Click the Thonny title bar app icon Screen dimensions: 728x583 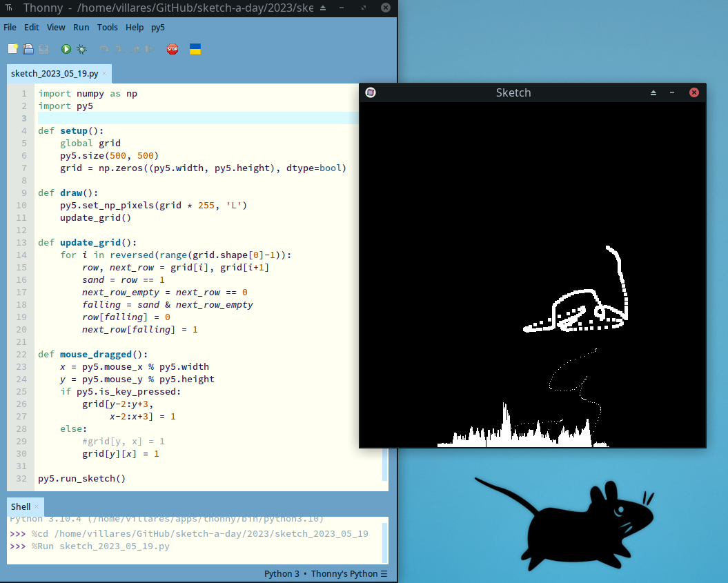[x=9, y=8]
